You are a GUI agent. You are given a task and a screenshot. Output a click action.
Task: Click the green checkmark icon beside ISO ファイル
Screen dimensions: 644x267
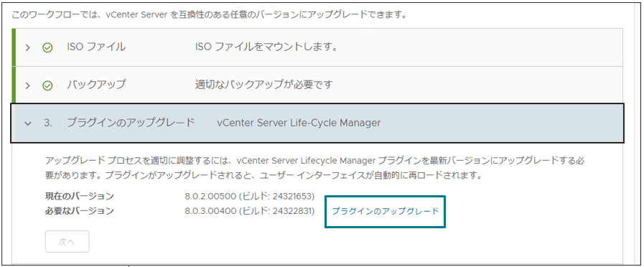pos(47,47)
